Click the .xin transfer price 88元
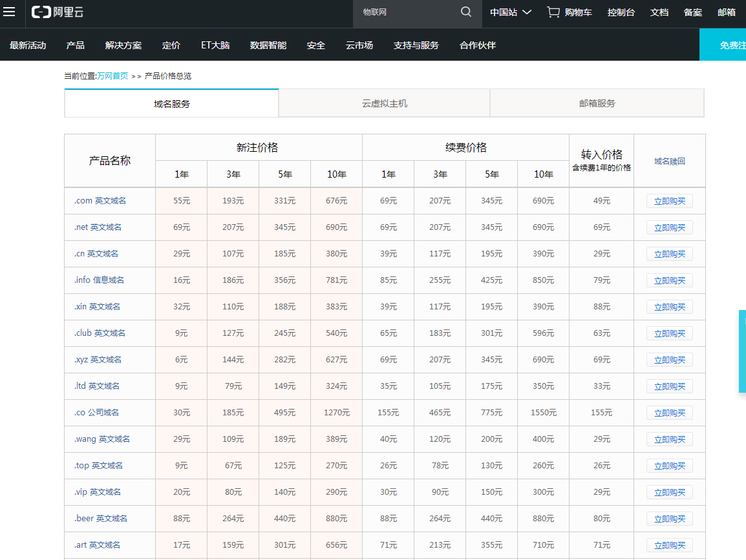The width and height of the screenshot is (746, 560). click(601, 307)
